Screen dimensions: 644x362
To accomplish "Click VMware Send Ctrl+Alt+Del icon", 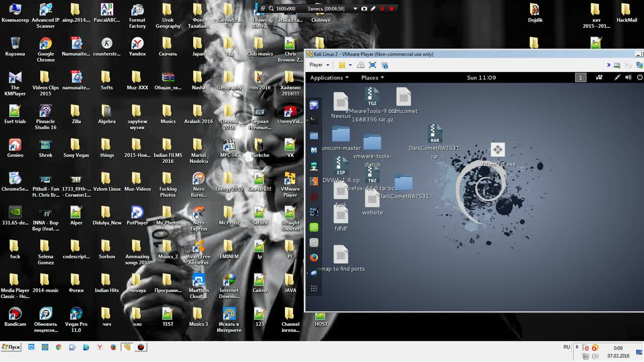I will tap(360, 65).
